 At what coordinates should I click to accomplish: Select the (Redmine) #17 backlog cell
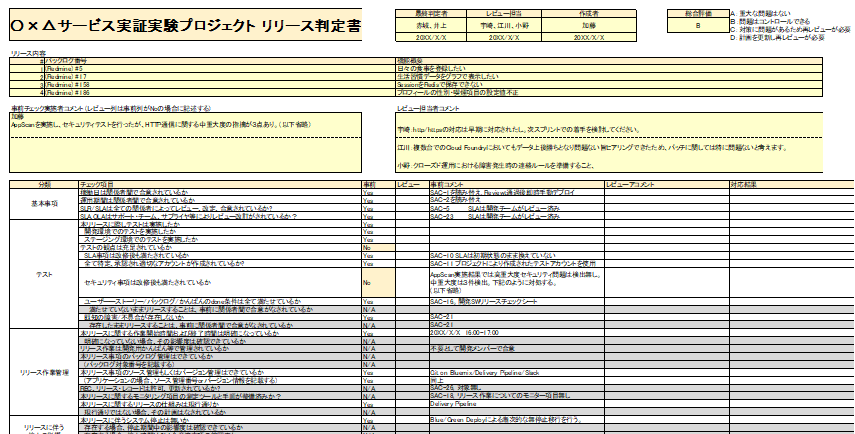[x=220, y=77]
